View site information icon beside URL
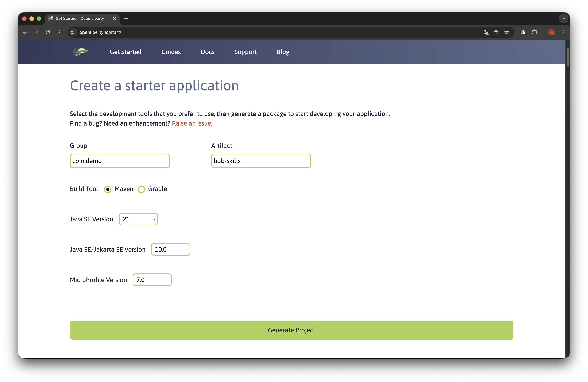 coord(73,32)
